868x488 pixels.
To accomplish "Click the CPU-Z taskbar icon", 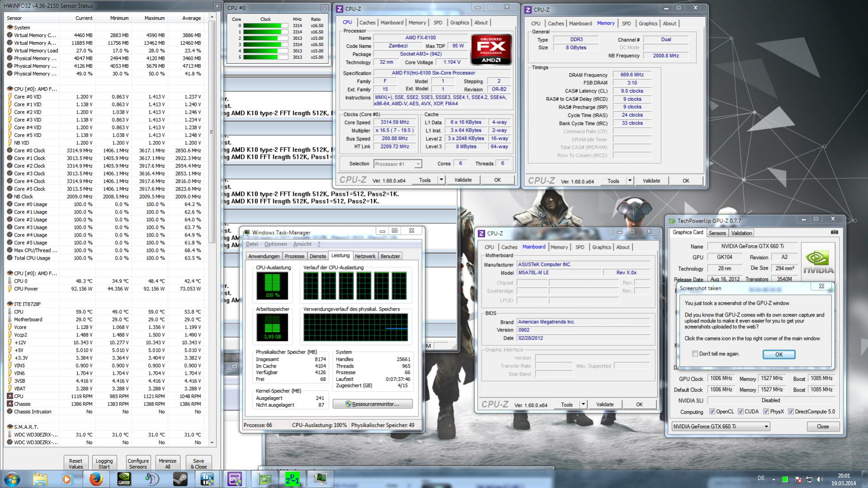I will point(235,479).
